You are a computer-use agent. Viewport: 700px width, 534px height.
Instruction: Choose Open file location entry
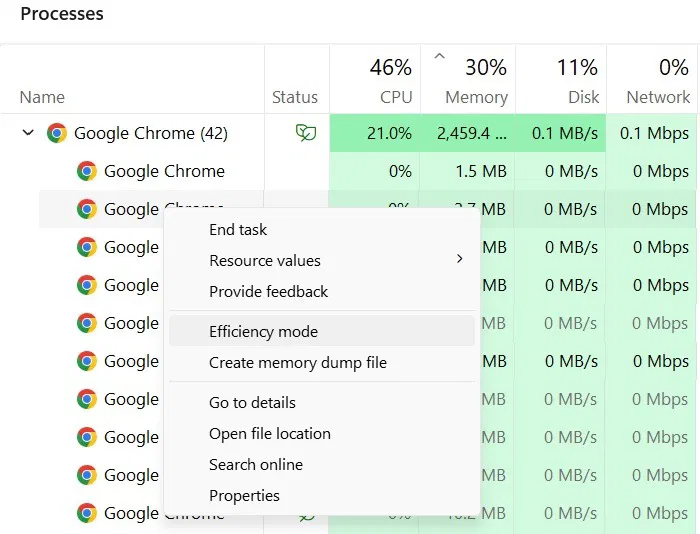pyautogui.click(x=269, y=433)
